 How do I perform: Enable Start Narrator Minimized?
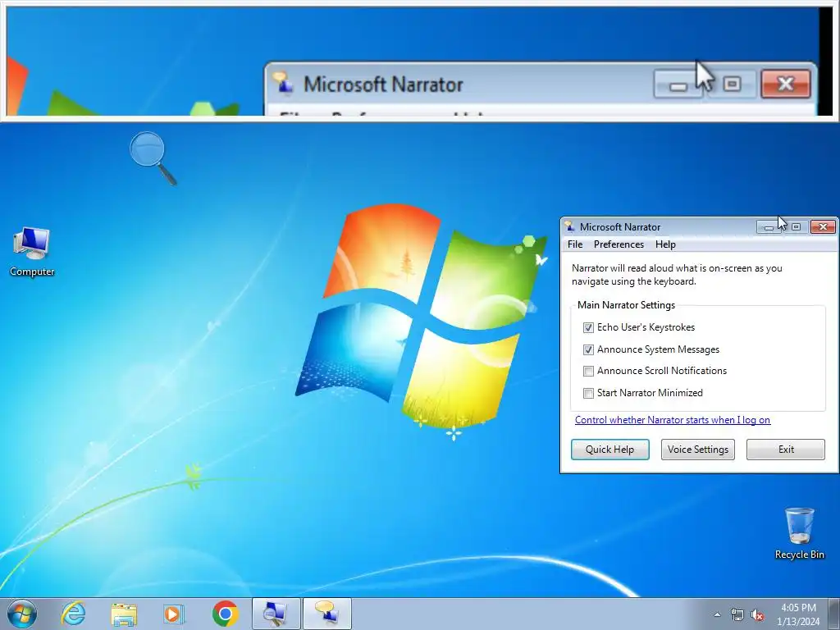(x=588, y=393)
